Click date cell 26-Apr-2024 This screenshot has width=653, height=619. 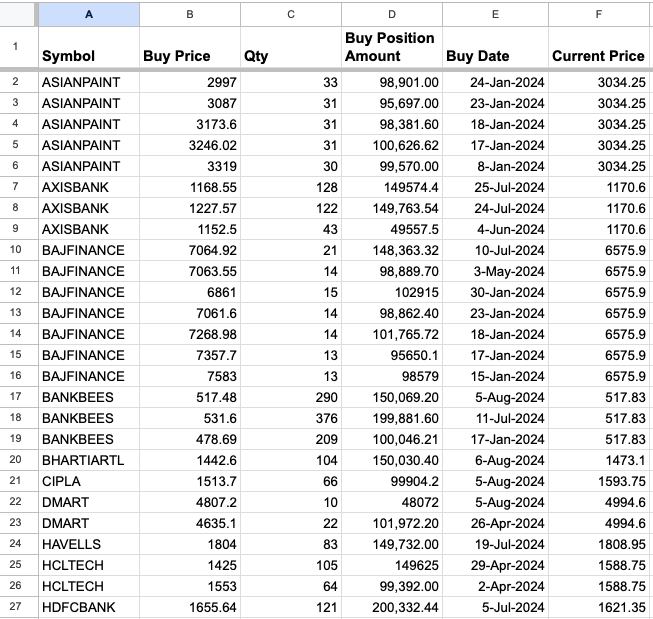click(x=495, y=523)
